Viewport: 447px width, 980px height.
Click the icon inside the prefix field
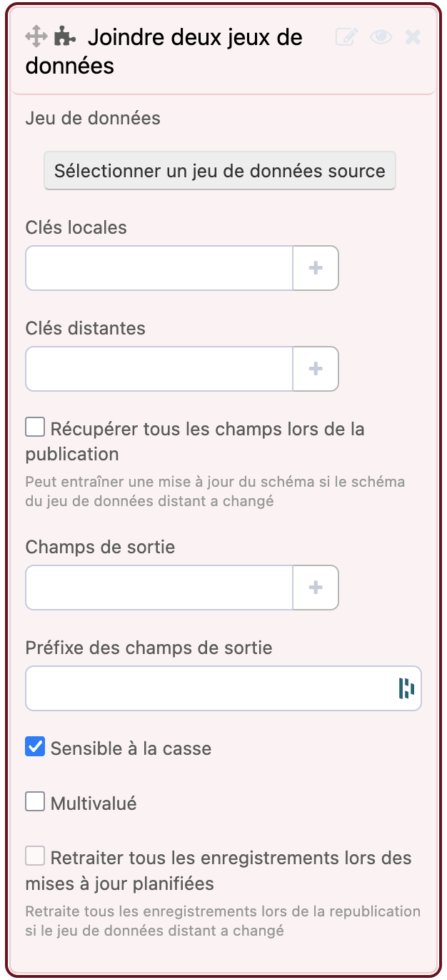point(406,688)
